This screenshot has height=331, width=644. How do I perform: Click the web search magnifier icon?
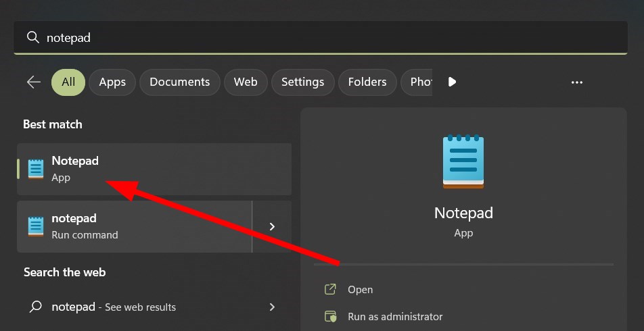pos(36,307)
